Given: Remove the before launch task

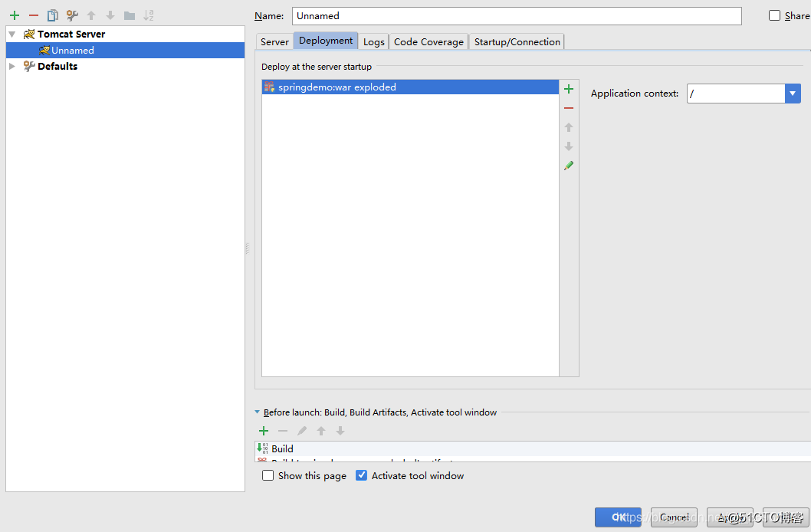Looking at the screenshot, I should tap(282, 431).
